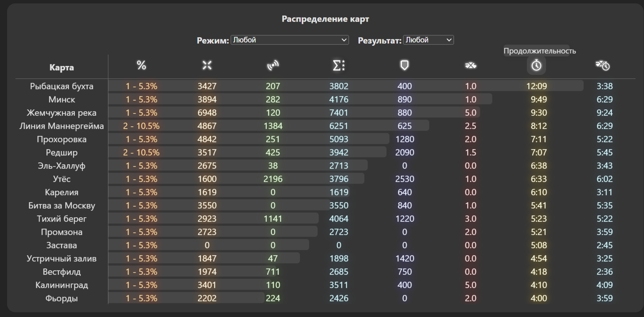The height and width of the screenshot is (317, 644).
Task: Sort by tank-with-clock lifetime icon column
Action: tap(603, 66)
